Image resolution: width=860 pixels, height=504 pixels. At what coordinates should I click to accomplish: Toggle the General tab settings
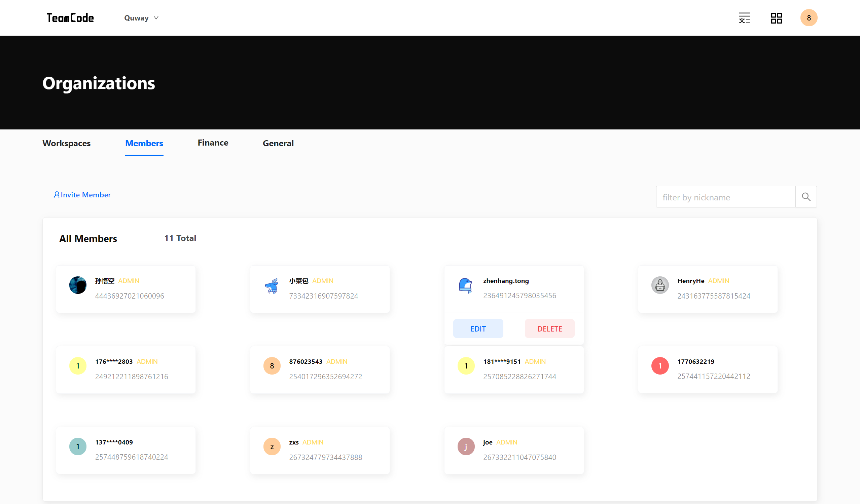[279, 143]
